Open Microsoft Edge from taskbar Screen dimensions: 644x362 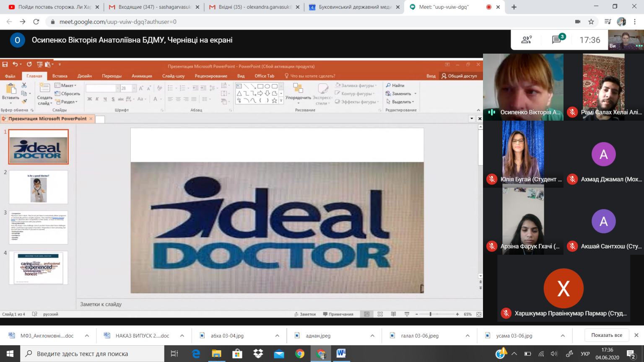tap(196, 354)
